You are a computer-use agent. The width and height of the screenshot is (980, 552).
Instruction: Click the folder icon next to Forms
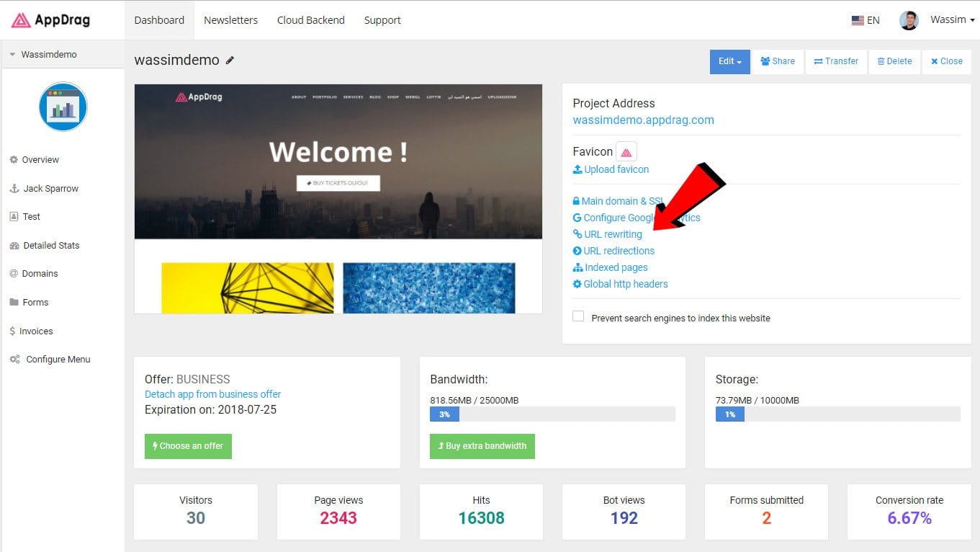(x=14, y=303)
